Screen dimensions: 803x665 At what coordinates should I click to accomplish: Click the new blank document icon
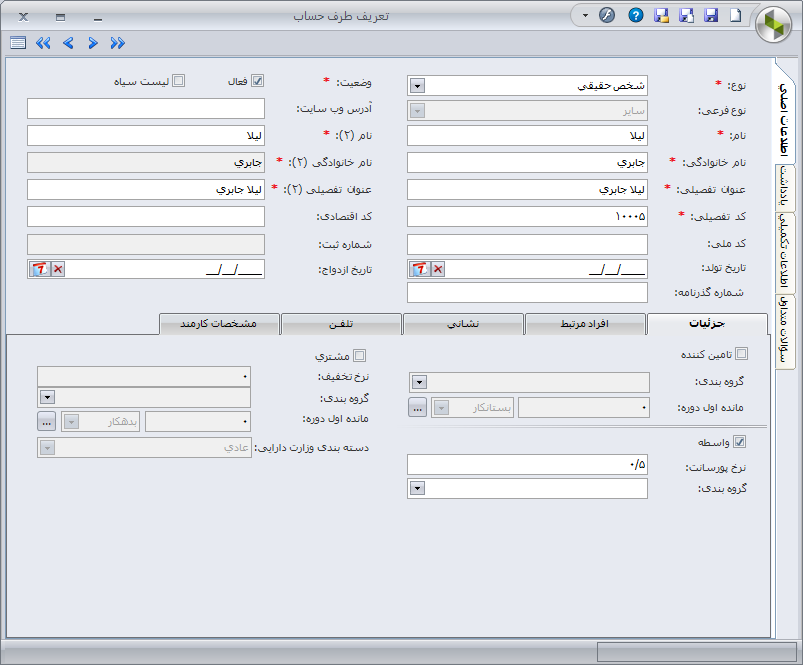[736, 16]
